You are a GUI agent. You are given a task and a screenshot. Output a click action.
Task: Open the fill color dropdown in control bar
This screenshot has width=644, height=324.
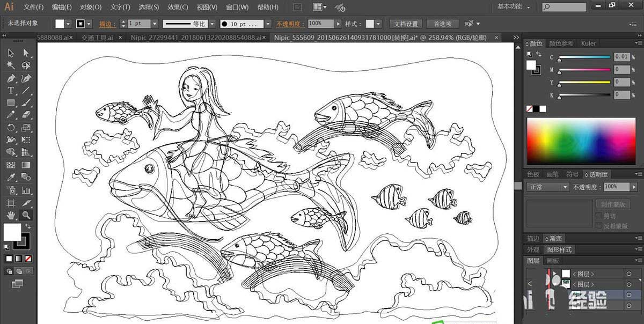(x=68, y=24)
